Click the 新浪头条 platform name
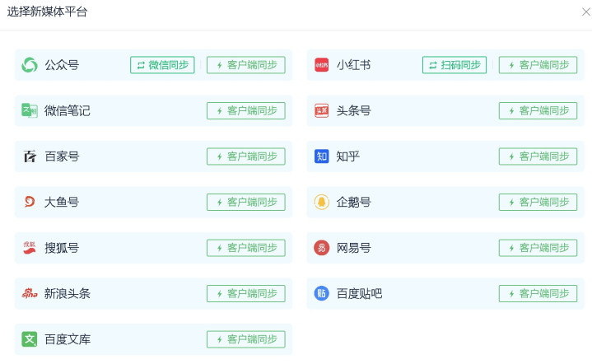 click(68, 293)
